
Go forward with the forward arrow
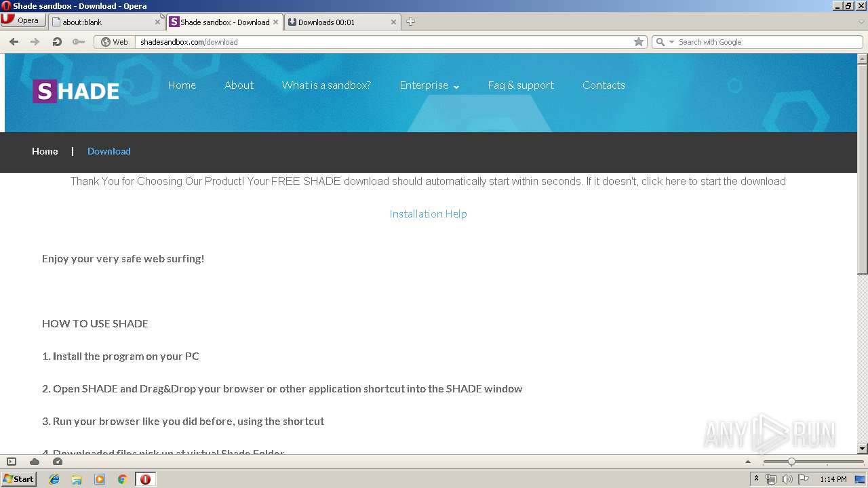35,41
